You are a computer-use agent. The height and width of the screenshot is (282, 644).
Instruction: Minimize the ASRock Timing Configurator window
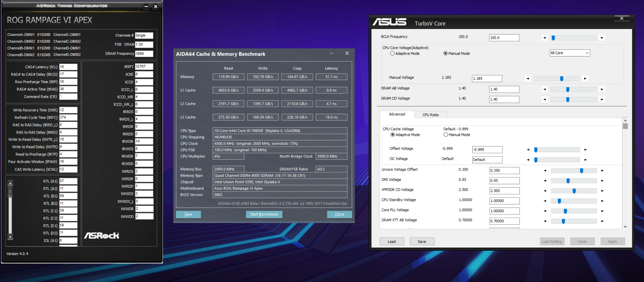click(x=146, y=7)
